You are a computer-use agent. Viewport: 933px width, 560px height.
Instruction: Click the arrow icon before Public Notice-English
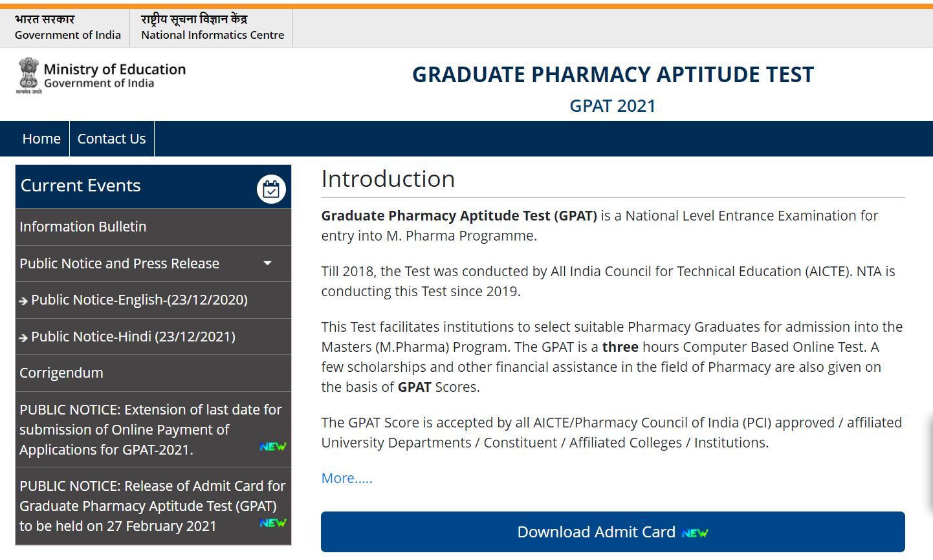pos(24,301)
